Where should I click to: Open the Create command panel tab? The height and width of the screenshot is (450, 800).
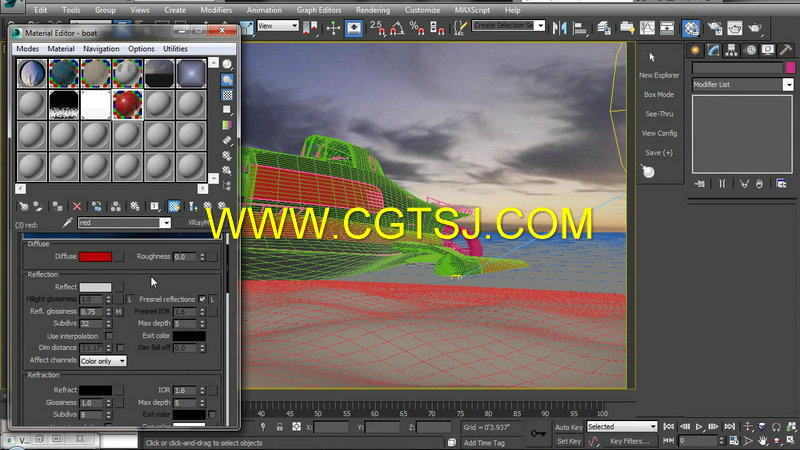point(695,50)
